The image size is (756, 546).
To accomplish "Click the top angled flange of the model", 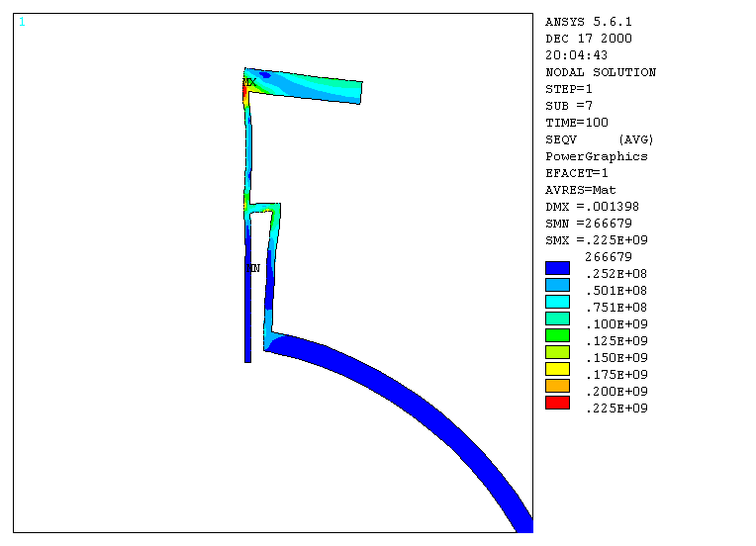I will pyautogui.click(x=304, y=86).
